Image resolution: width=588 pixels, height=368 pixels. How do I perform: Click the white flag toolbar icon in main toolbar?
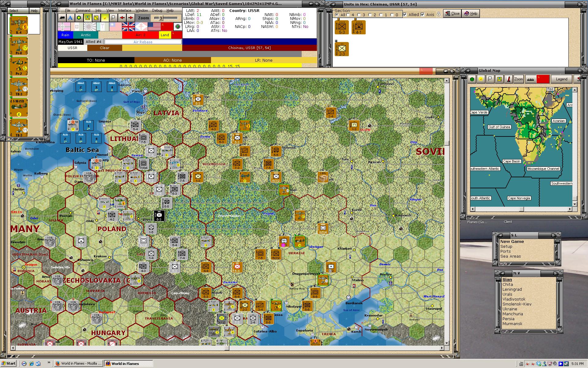(x=113, y=18)
